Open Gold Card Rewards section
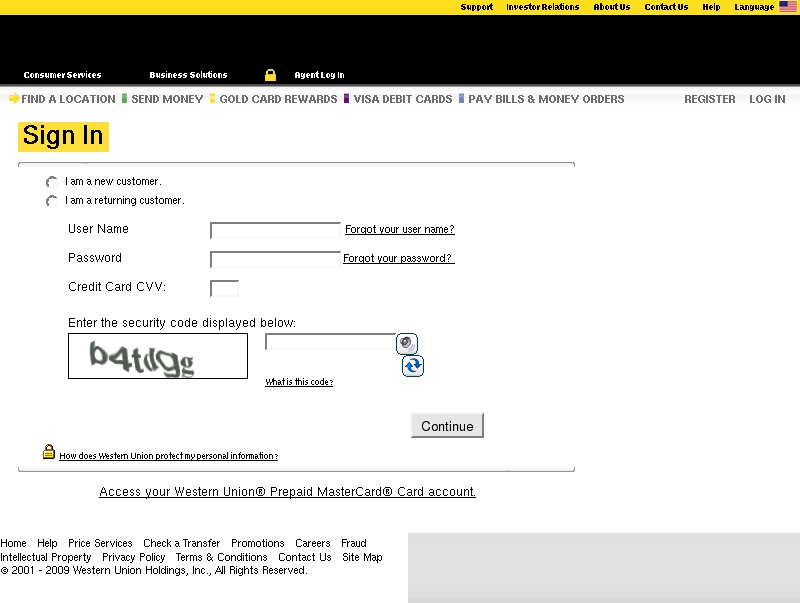Screen dimensions: 800x603 [278, 99]
